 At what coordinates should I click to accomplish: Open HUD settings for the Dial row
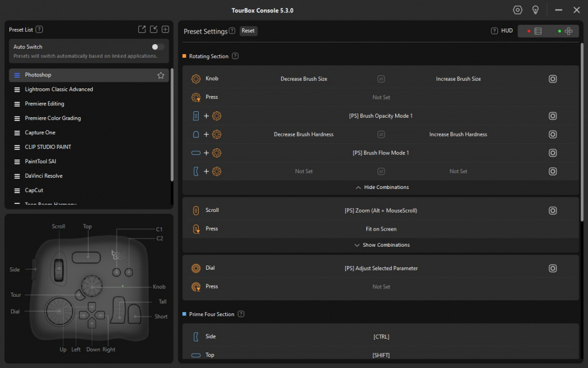[553, 268]
